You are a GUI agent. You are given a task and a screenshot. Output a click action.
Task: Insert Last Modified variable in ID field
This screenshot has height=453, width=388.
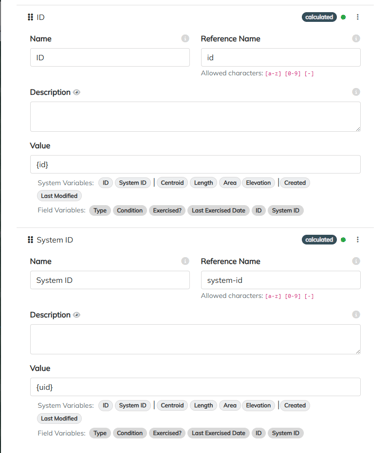point(59,196)
